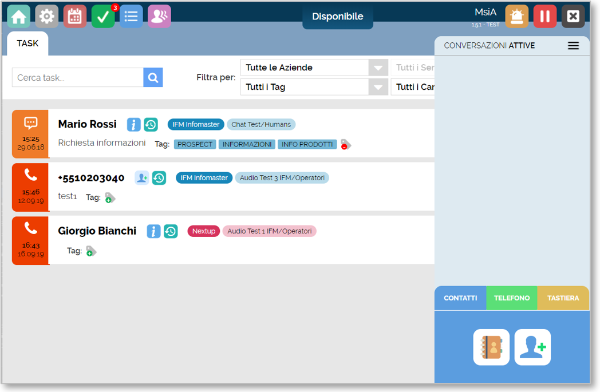
Task: Click the blue search task button
Action: [x=153, y=77]
